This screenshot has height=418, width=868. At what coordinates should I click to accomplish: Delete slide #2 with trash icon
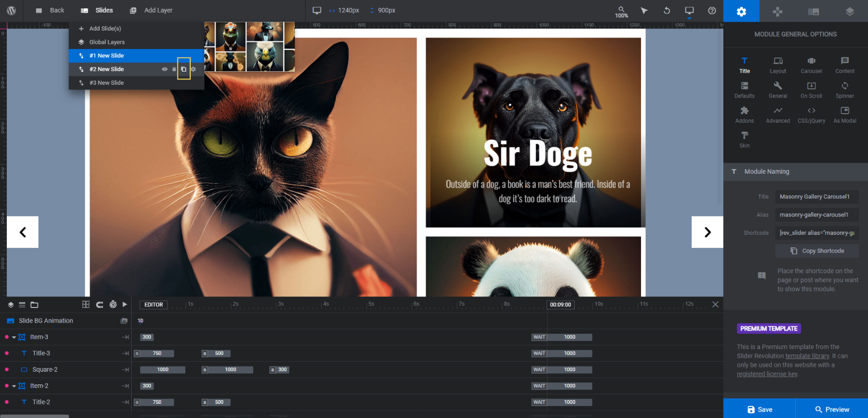click(174, 69)
